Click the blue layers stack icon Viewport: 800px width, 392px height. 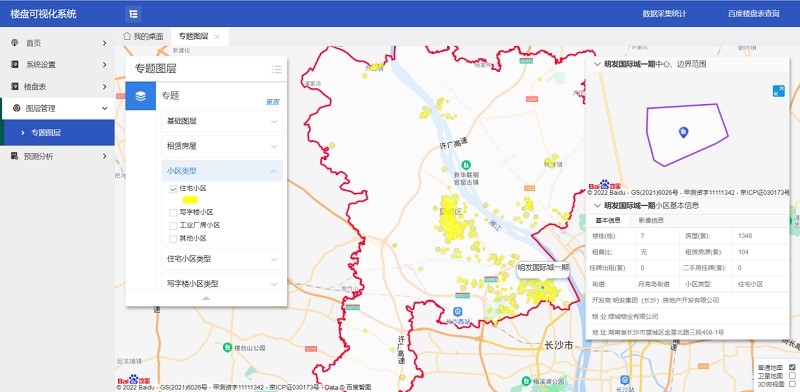pos(140,96)
